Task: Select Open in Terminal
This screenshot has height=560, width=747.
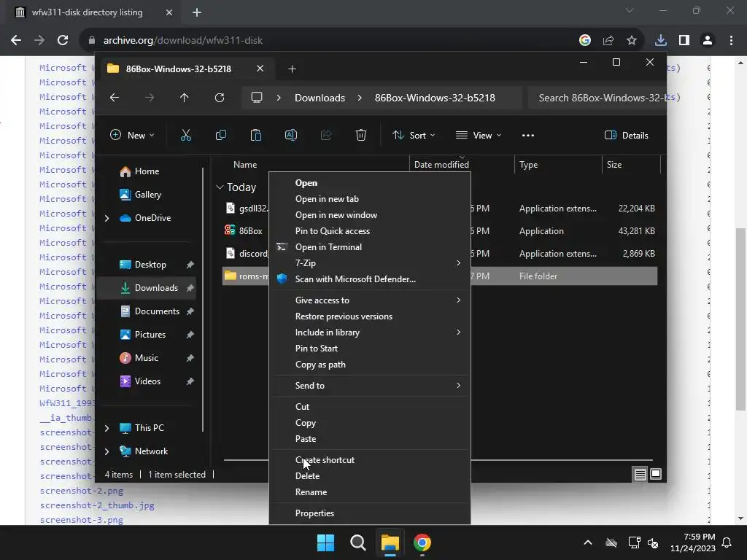Action: point(370,247)
